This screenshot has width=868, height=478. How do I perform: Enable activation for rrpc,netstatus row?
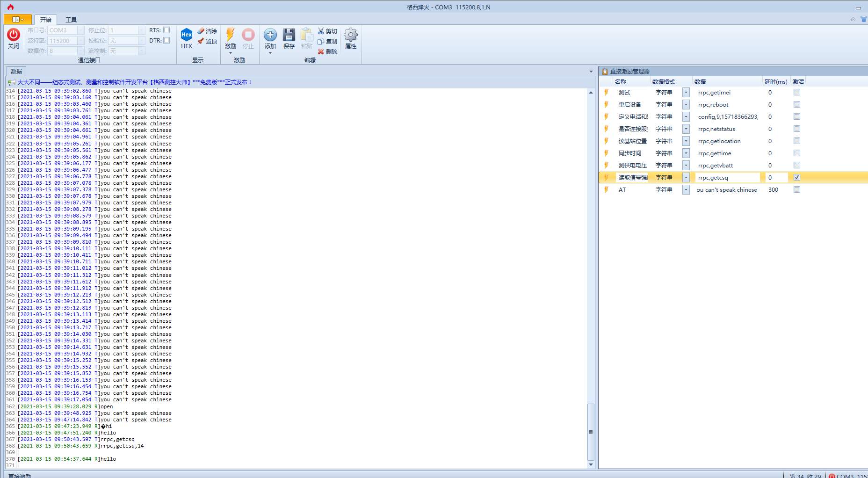797,129
